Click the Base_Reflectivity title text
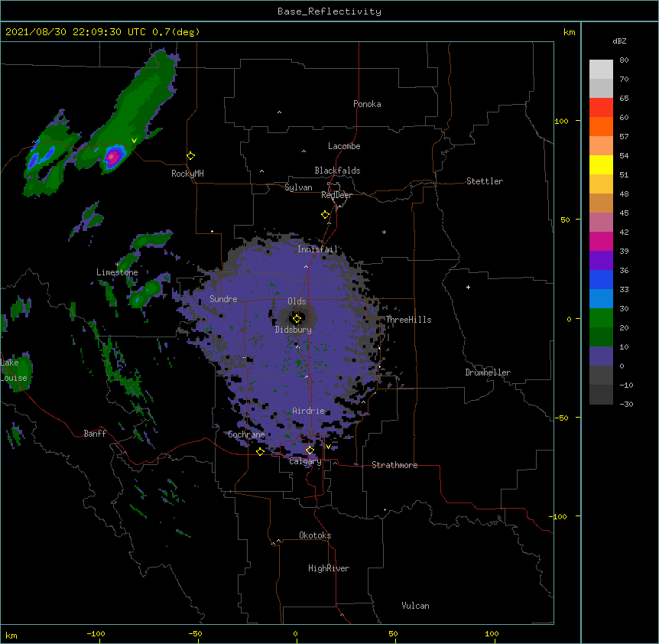The height and width of the screenshot is (644, 659). (329, 11)
